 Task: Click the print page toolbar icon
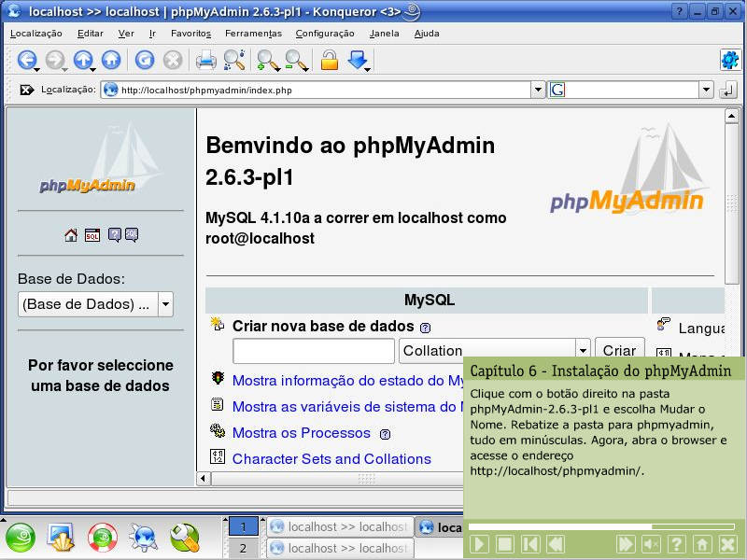pos(205,61)
